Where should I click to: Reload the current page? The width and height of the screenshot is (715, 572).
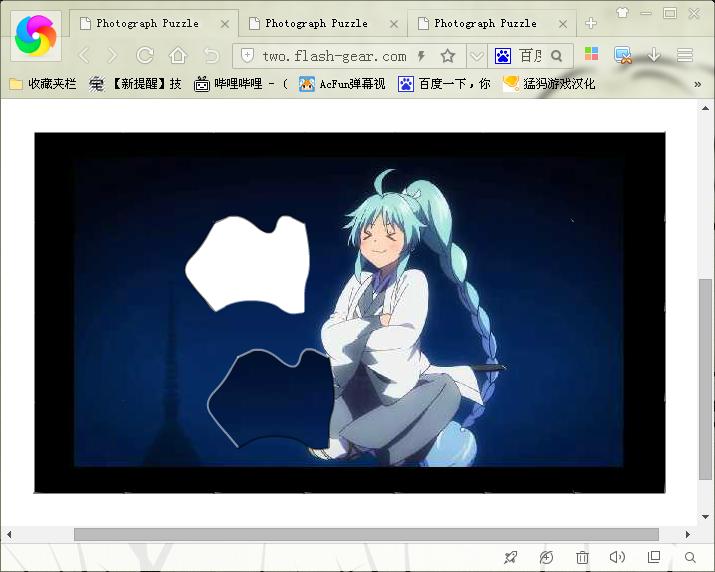click(x=145, y=56)
